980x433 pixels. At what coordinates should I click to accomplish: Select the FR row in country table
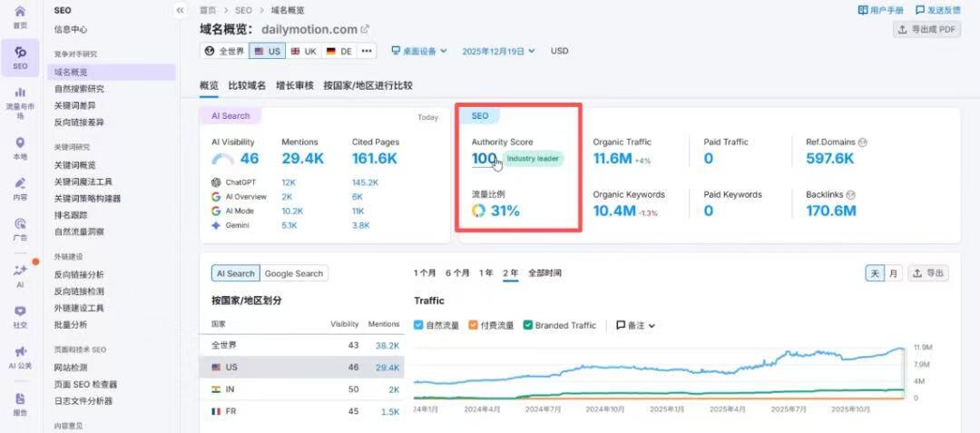pyautogui.click(x=301, y=412)
